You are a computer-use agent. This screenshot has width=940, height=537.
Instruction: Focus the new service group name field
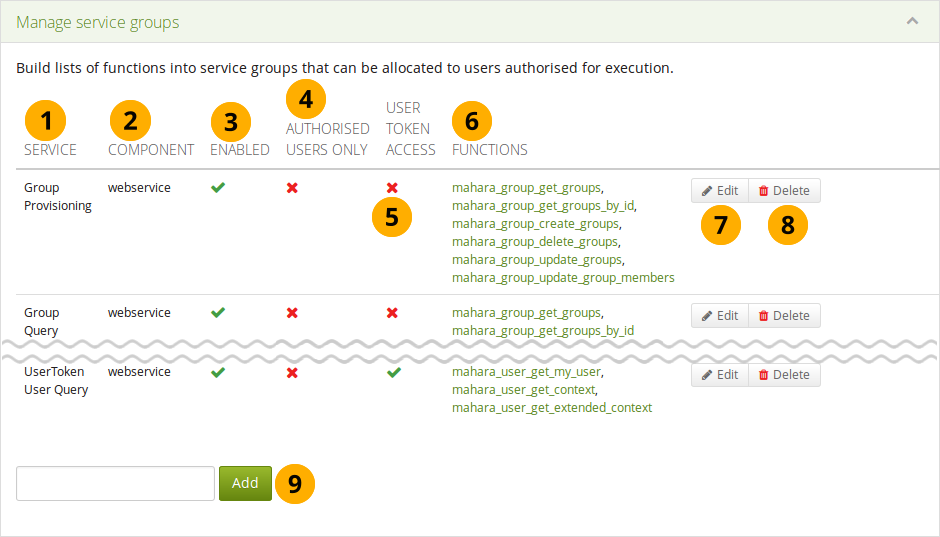click(x=115, y=483)
